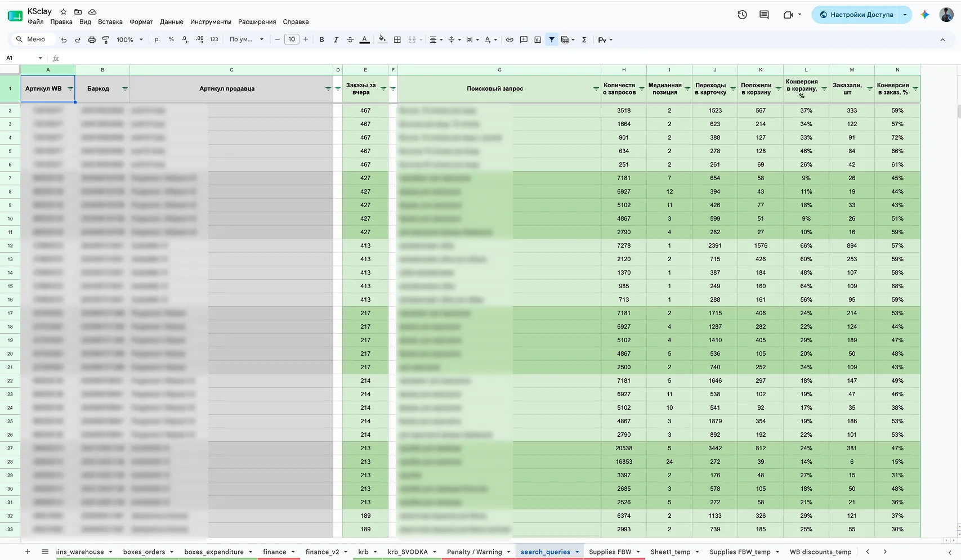This screenshot has width=961, height=560.
Task: Open the functions sigma menu
Action: (584, 40)
